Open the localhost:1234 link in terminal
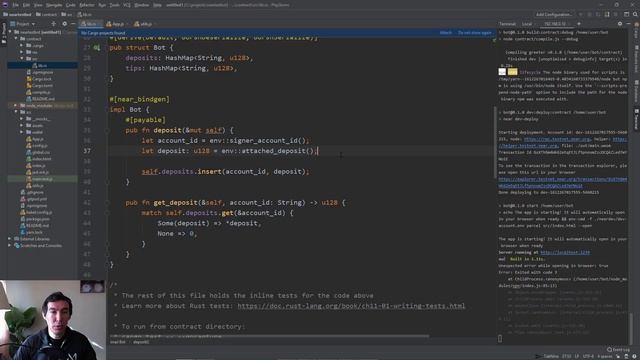This screenshot has height=360, width=640. tap(565, 252)
